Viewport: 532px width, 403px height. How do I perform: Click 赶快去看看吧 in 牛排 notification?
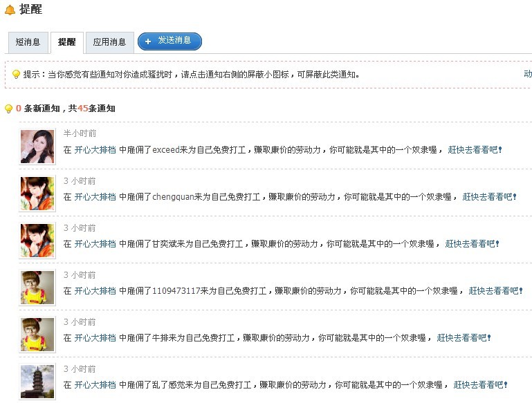pyautogui.click(x=464, y=338)
